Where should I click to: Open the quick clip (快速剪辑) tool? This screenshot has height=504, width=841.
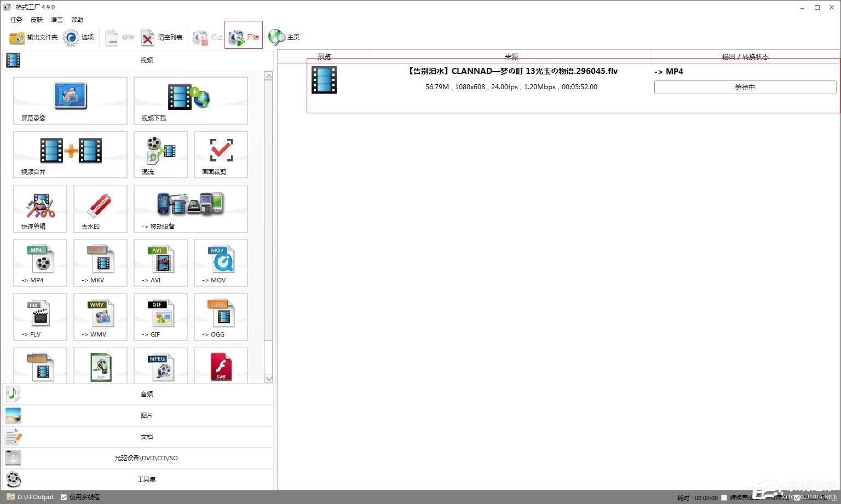40,208
